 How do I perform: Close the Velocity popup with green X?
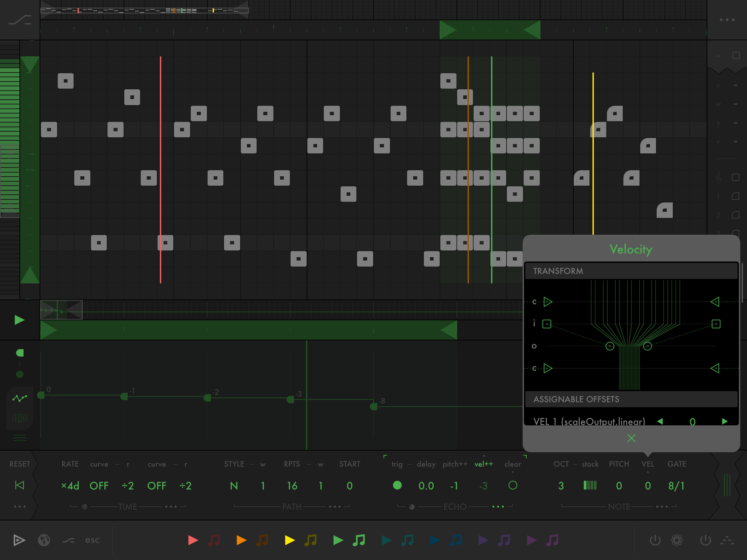(631, 438)
